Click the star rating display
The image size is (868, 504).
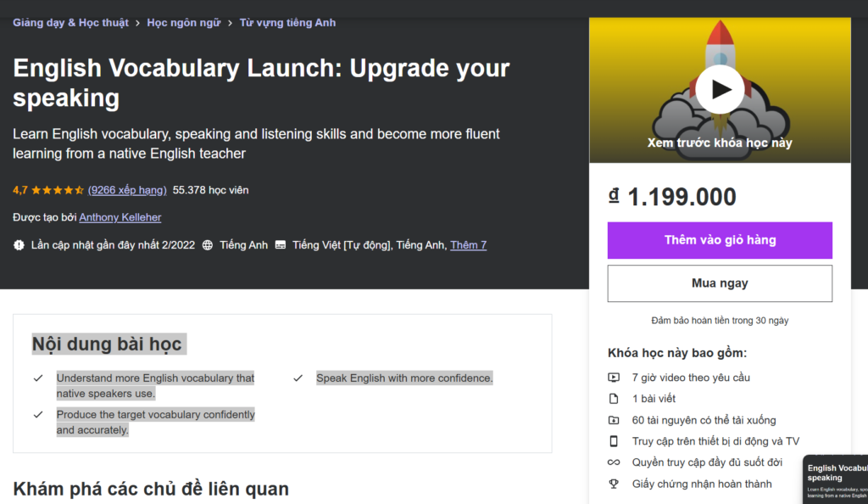[x=57, y=190]
